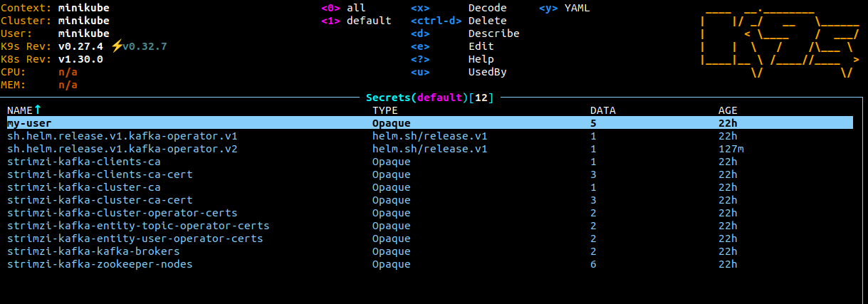
Task: Select strimzi-kafka-zookeeper-nodes secret row
Action: pos(430,264)
